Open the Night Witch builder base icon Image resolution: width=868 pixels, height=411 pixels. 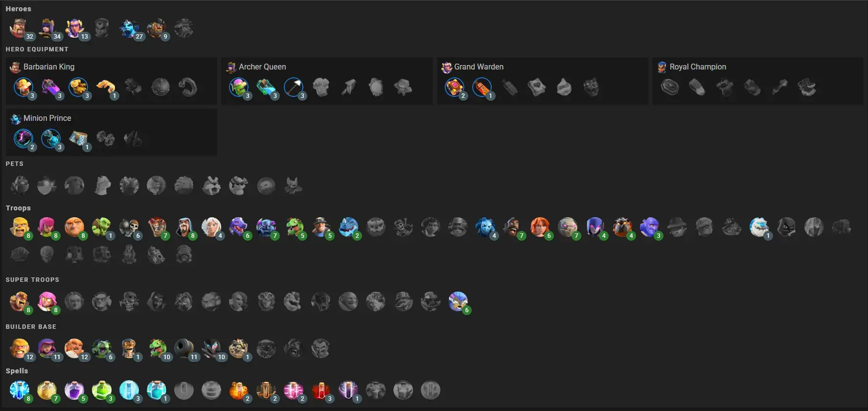tap(211, 349)
